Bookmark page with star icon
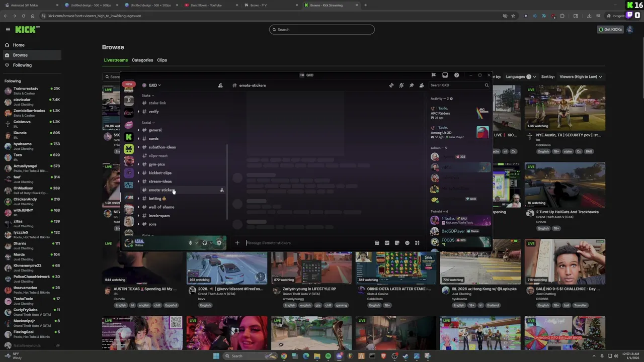The image size is (644, 362). [x=513, y=16]
